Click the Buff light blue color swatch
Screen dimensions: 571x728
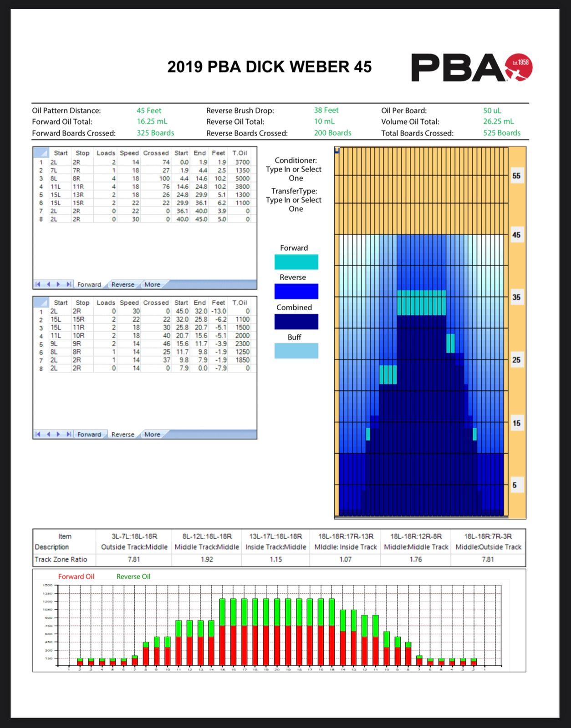tap(296, 351)
